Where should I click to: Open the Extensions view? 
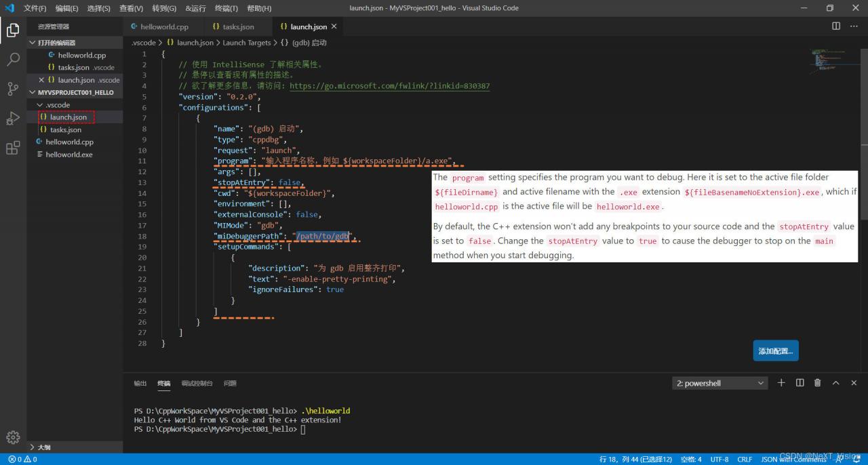(13, 148)
